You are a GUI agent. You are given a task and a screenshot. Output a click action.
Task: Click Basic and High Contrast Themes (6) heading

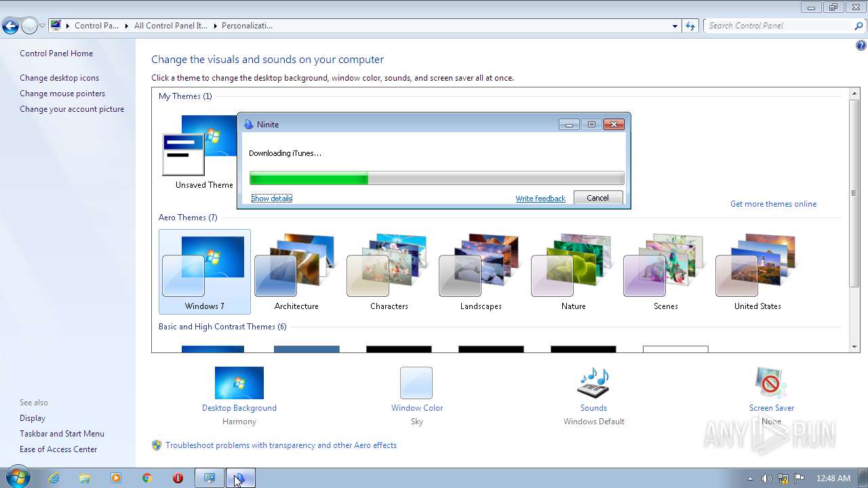coord(222,327)
